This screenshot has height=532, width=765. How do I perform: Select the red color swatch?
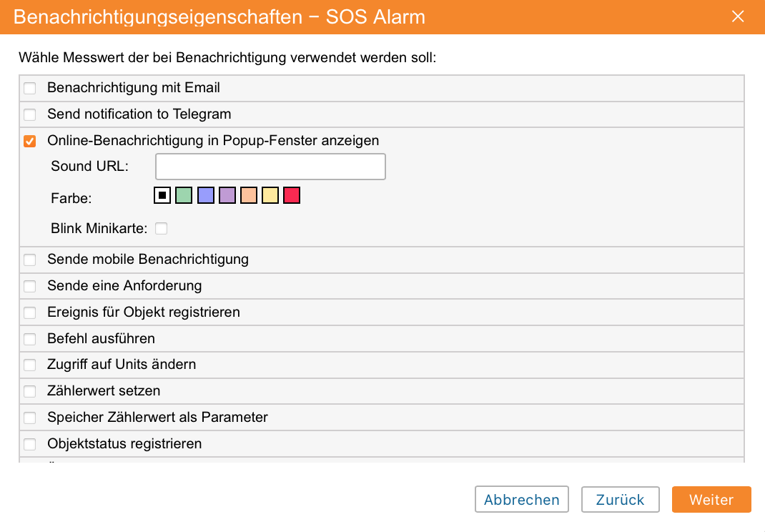(x=292, y=195)
